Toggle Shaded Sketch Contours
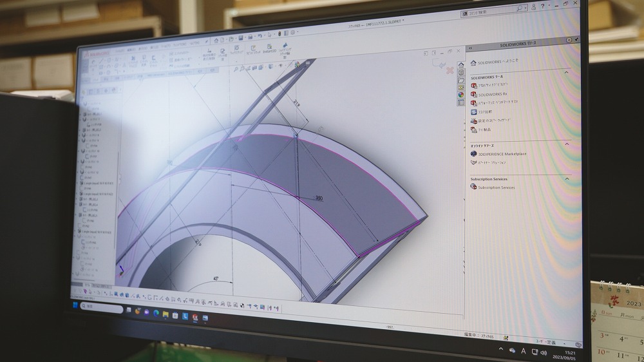The width and height of the screenshot is (644, 362). (x=285, y=50)
